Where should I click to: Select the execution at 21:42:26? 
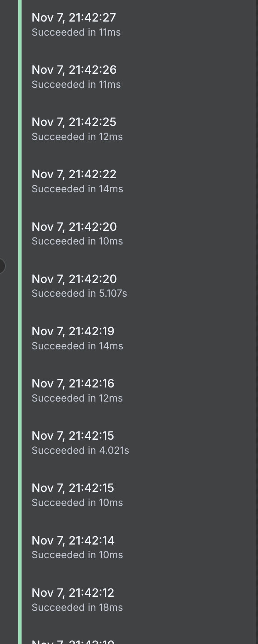74,70
